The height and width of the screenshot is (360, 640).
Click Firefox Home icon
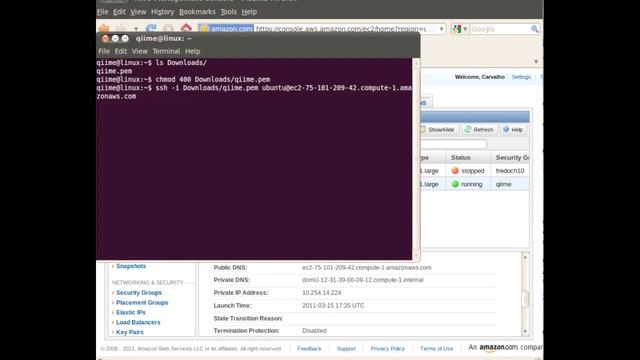pyautogui.click(x=186, y=28)
